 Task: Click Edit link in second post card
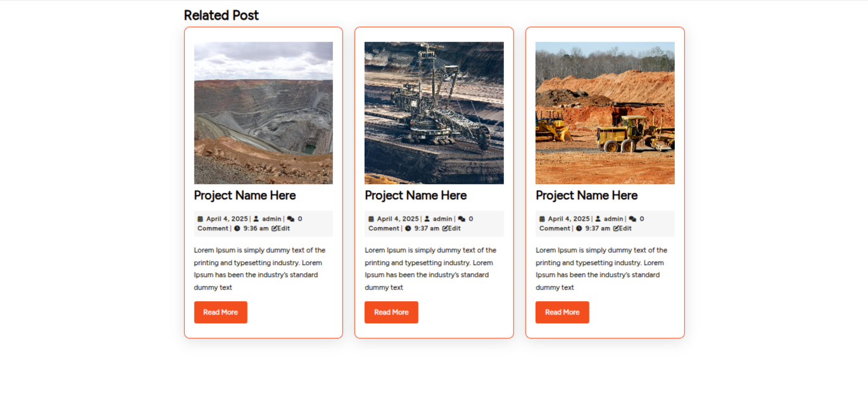pyautogui.click(x=455, y=228)
